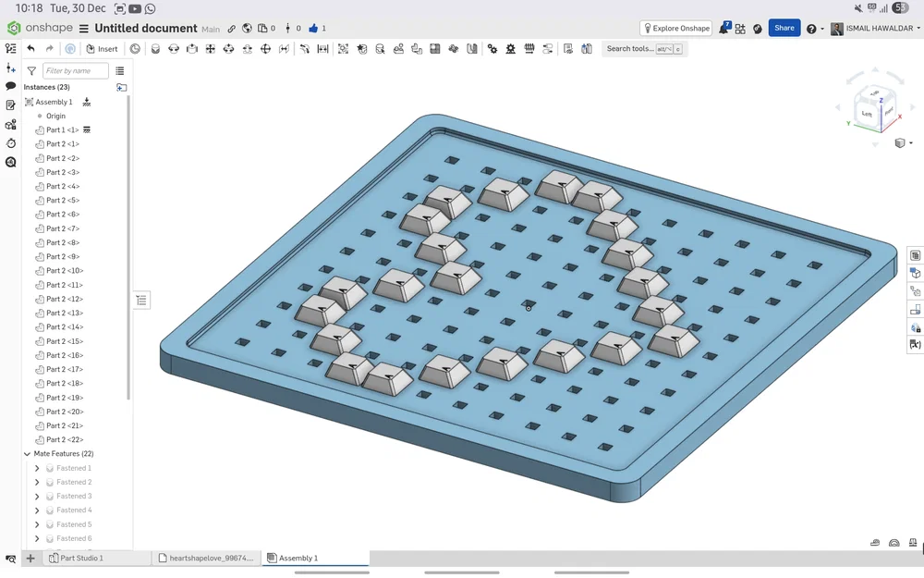
Task: Open the tab manager icon bottom-left
Action: pos(10,558)
